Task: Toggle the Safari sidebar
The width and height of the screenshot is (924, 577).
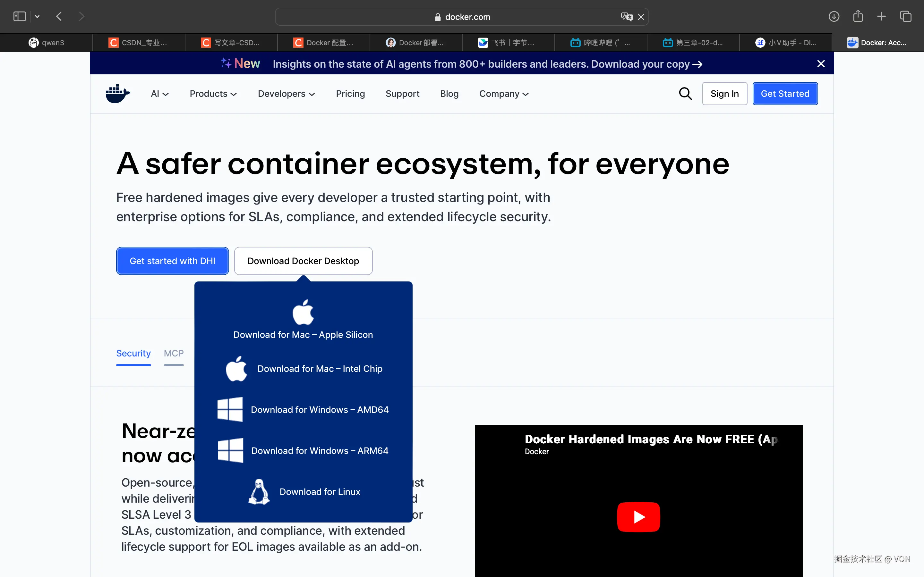Action: [19, 16]
